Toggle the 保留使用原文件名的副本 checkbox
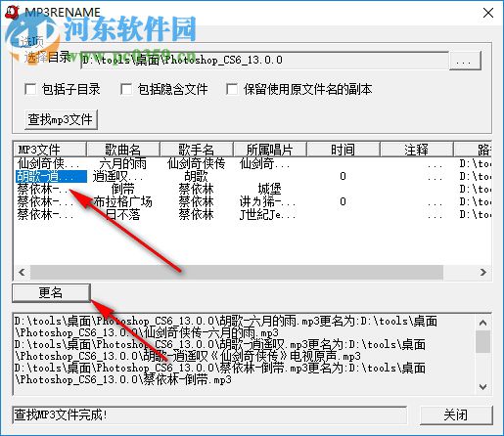The image size is (504, 436). pyautogui.click(x=232, y=89)
